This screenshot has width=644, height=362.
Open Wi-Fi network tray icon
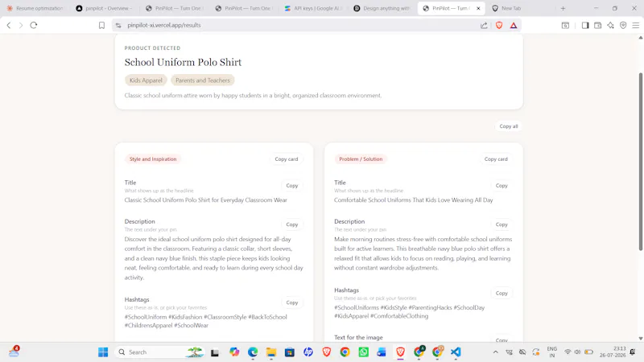click(568, 352)
